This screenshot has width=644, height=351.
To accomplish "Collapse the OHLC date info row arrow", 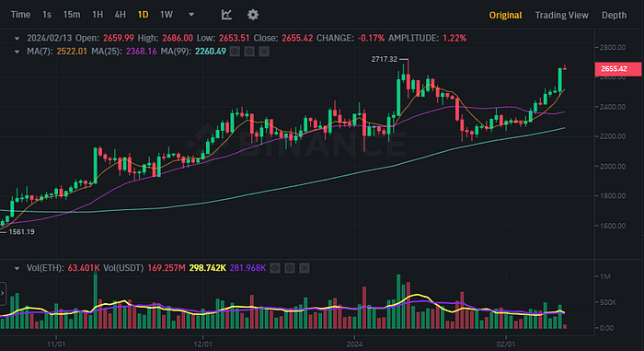I will pos(17,39).
